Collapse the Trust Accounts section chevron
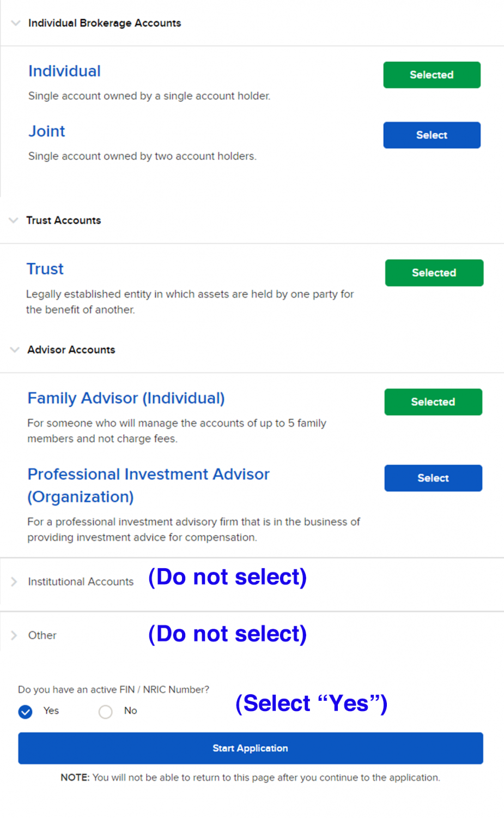The width and height of the screenshot is (504, 818). pos(14,220)
